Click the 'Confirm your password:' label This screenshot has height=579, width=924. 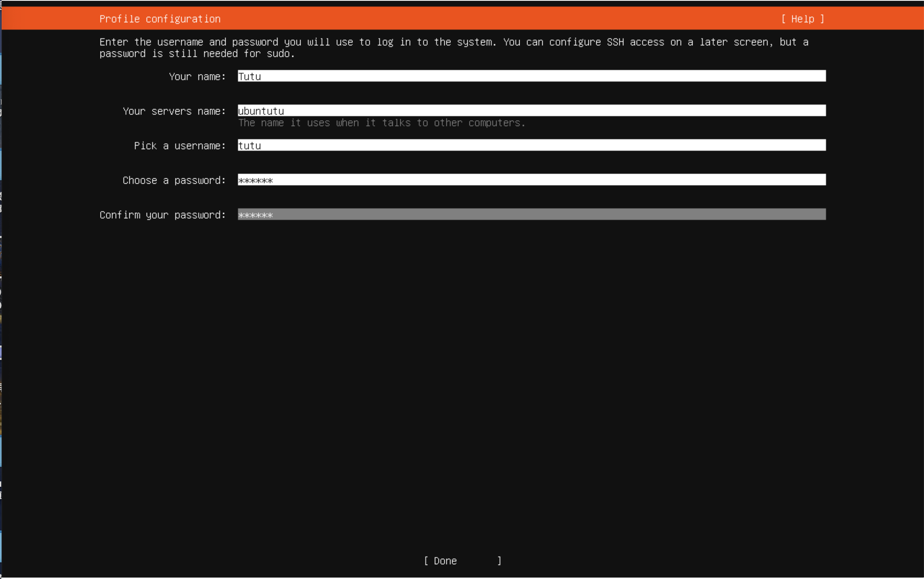click(x=163, y=215)
